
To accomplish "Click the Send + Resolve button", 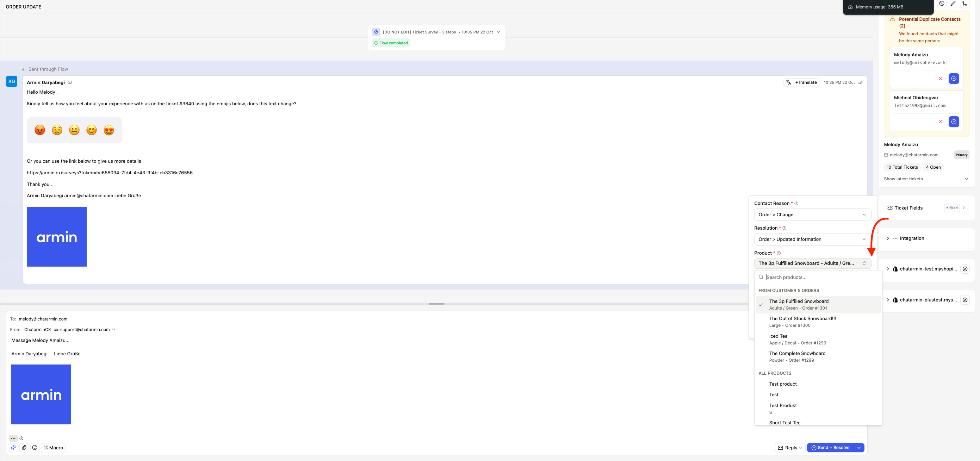I will (x=832, y=448).
